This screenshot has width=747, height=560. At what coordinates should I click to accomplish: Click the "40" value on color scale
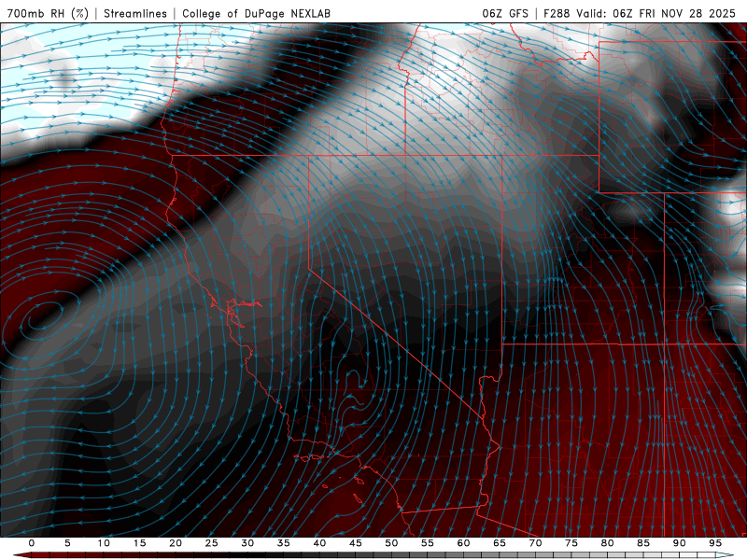tap(319, 543)
